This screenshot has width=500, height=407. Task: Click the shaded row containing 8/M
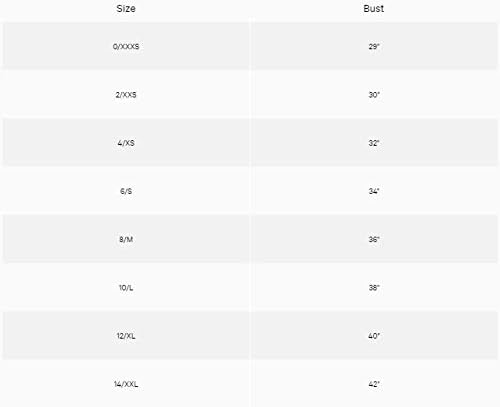click(x=250, y=239)
